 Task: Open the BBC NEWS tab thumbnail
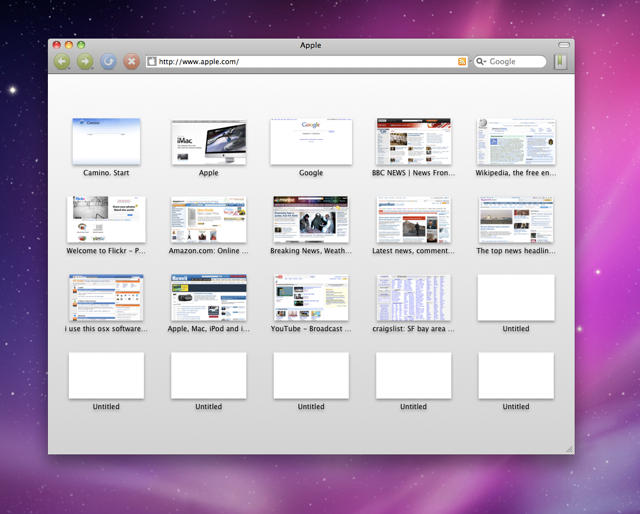tap(413, 142)
